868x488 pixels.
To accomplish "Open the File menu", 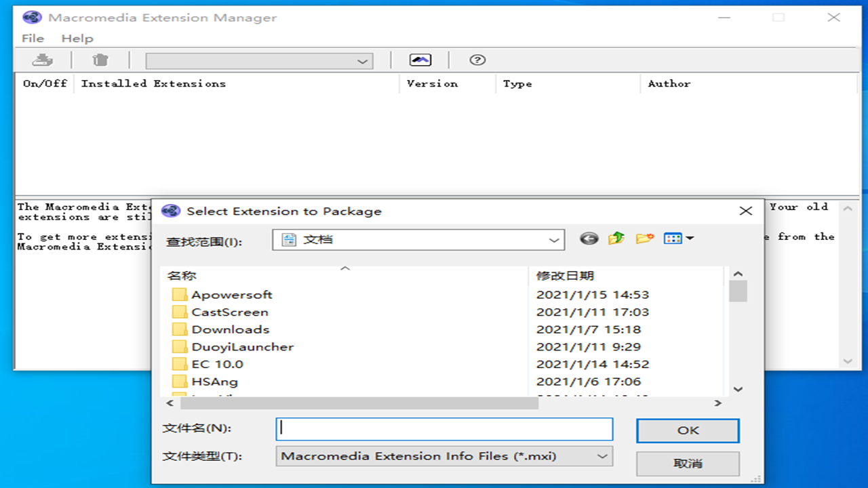I will click(x=33, y=39).
